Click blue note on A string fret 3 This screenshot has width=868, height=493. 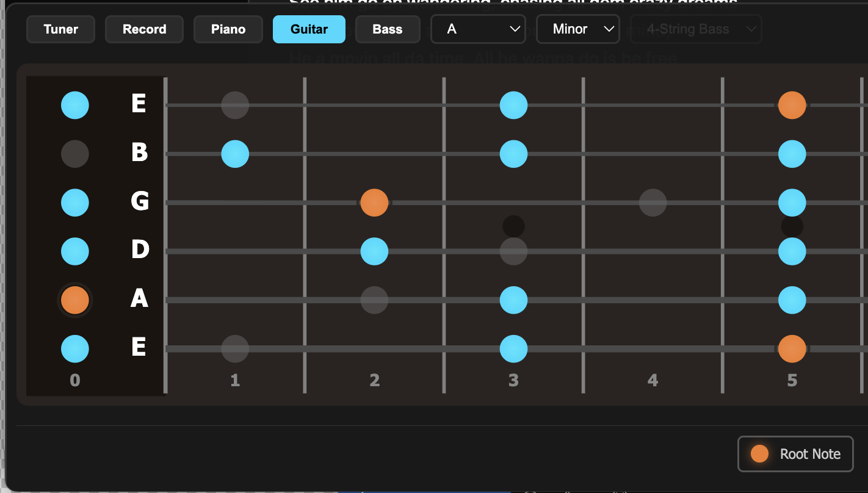513,300
